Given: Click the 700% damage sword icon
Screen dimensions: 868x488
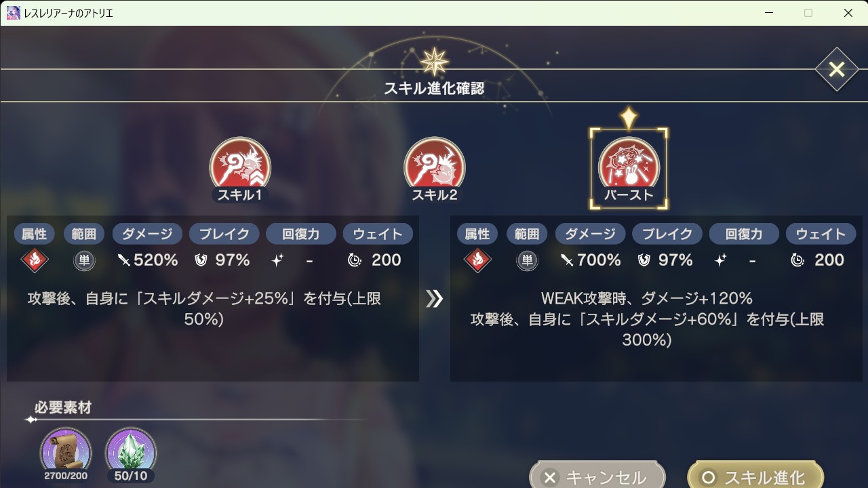Looking at the screenshot, I should (x=568, y=260).
